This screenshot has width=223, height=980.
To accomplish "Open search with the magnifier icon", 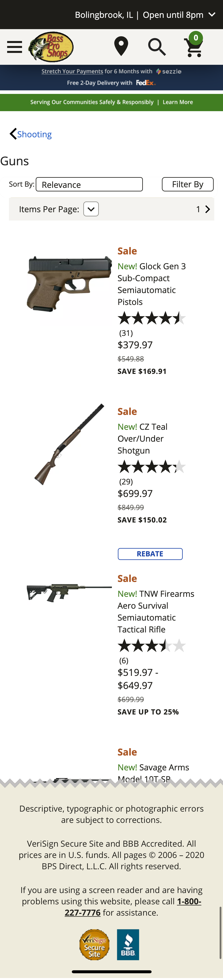I will pos(157,47).
